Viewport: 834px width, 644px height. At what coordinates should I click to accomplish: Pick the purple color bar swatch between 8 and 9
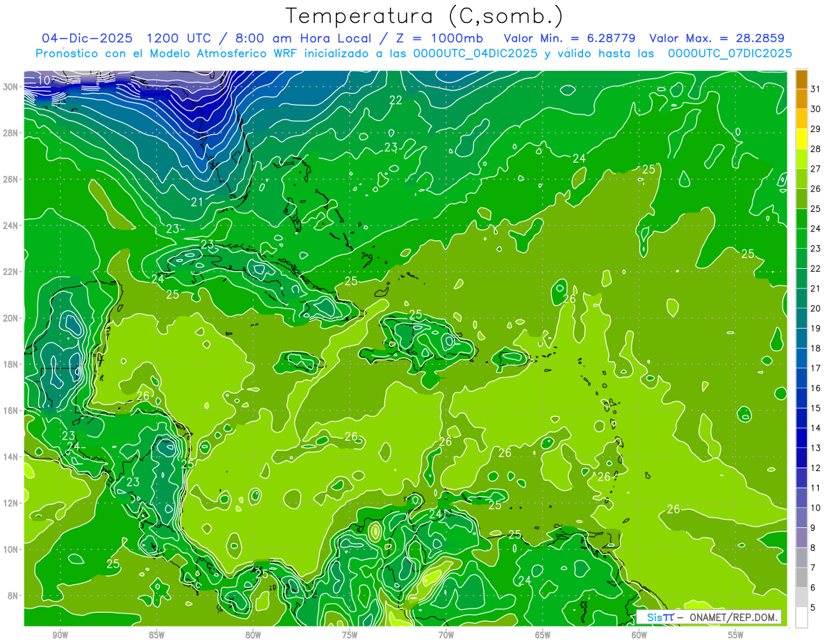pos(801,538)
